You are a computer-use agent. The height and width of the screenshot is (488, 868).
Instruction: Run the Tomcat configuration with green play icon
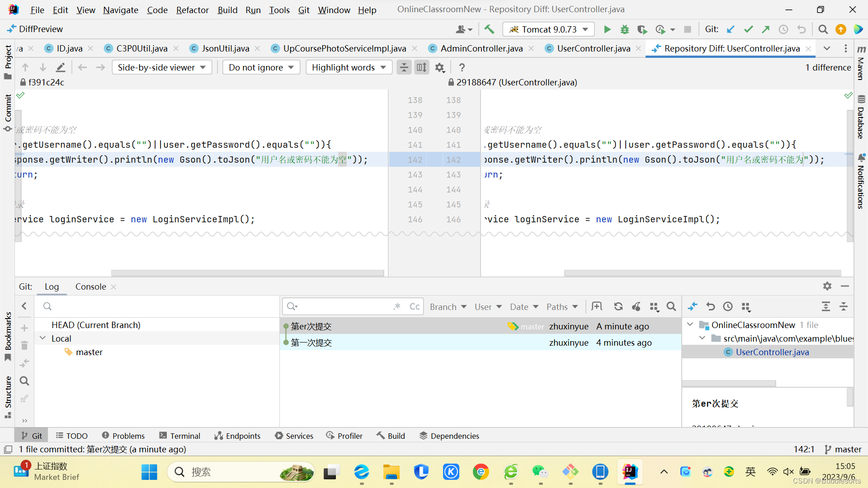point(607,29)
